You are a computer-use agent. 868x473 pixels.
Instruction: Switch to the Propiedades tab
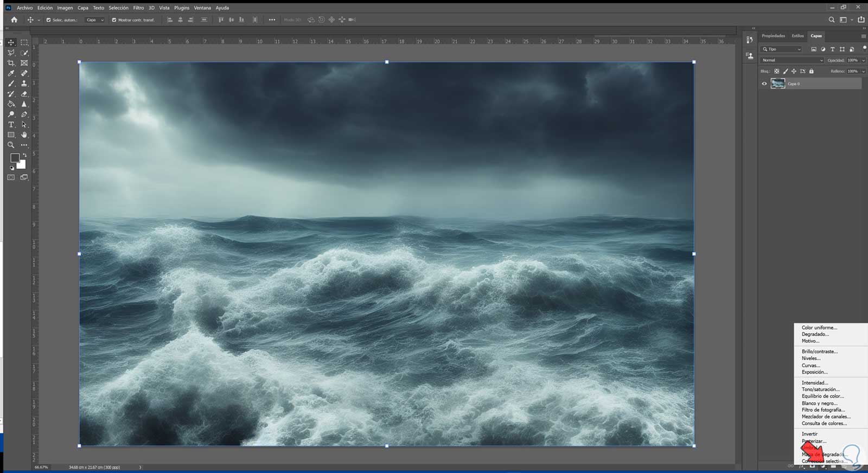click(x=773, y=36)
